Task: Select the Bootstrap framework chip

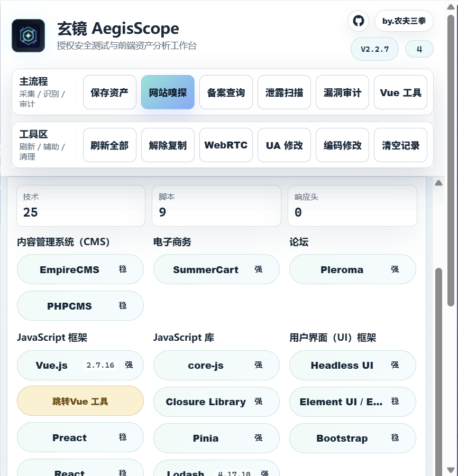Action: point(353,438)
